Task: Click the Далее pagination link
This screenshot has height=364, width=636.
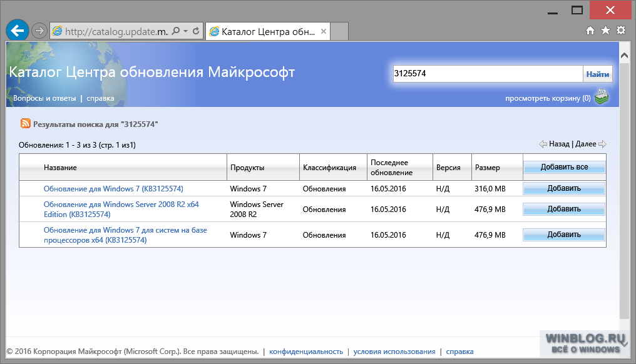Action: 586,144
